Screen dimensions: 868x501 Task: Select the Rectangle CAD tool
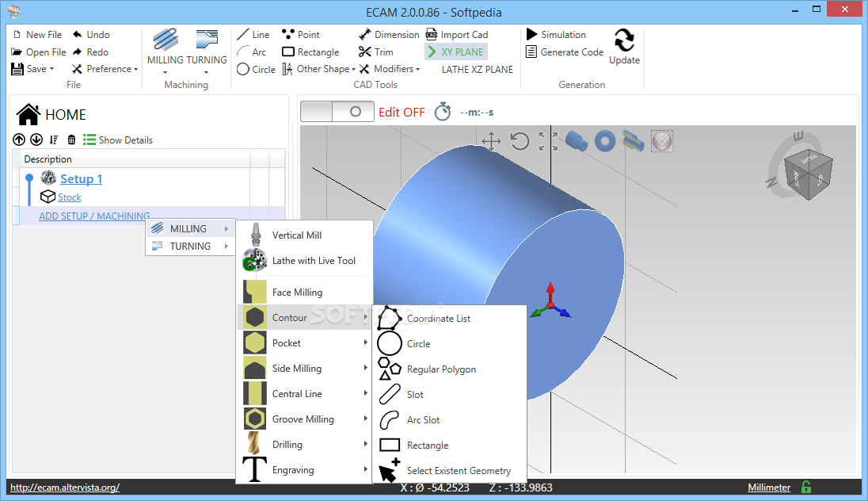click(x=310, y=52)
